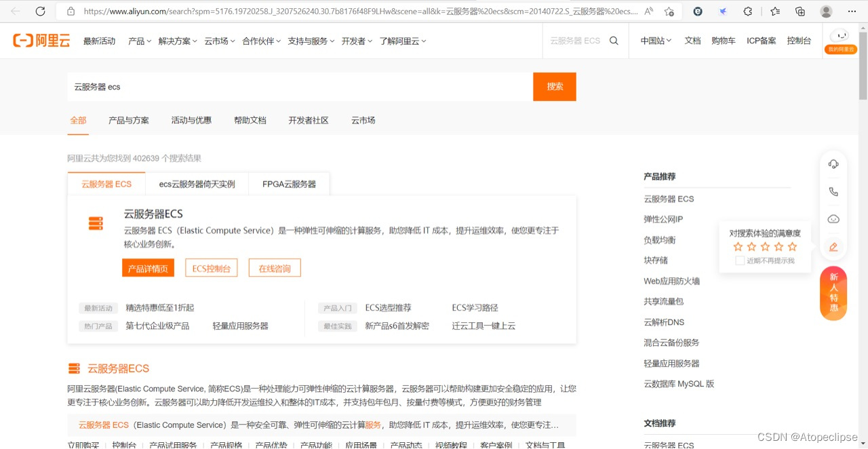Rate search satisfaction with first star

(x=738, y=247)
